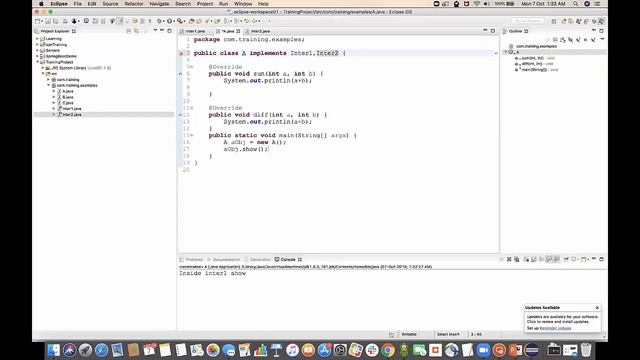Click the aObj.show() line in the editor
640x360 pixels.
(x=246, y=149)
